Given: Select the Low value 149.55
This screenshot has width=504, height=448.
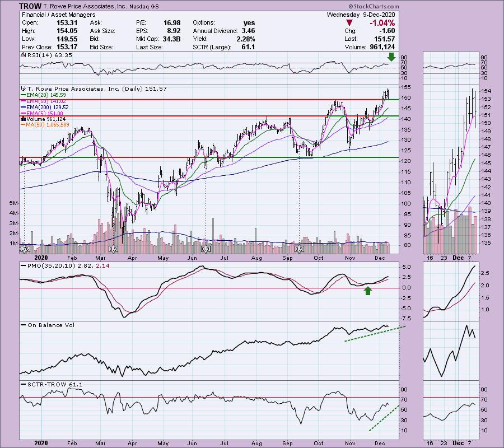Looking at the screenshot, I should (x=67, y=39).
